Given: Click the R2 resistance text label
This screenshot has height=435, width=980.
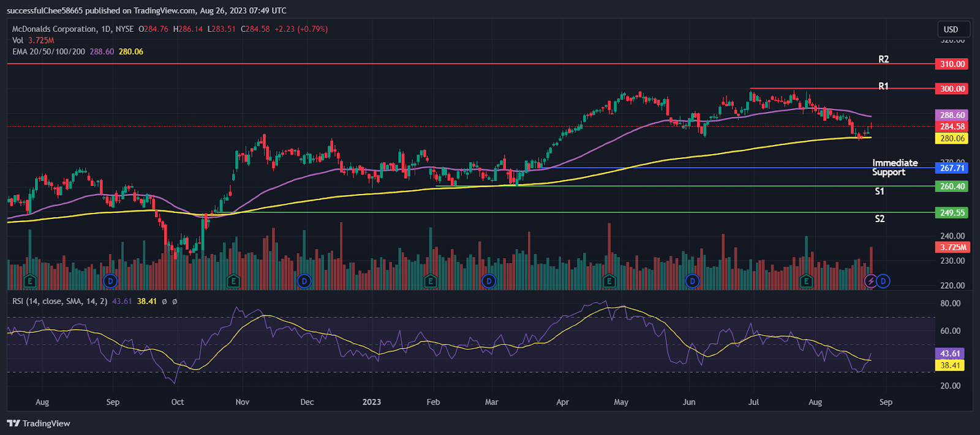Looking at the screenshot, I should coord(883,59).
